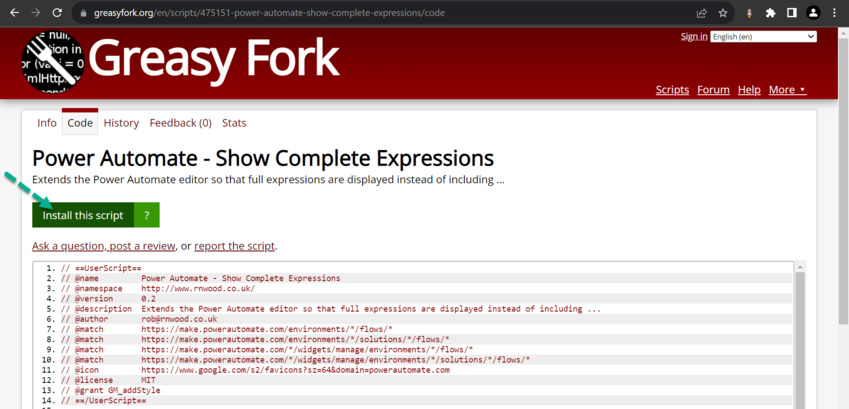849x409 pixels.
Task: Click report the script link
Action: tap(234, 246)
